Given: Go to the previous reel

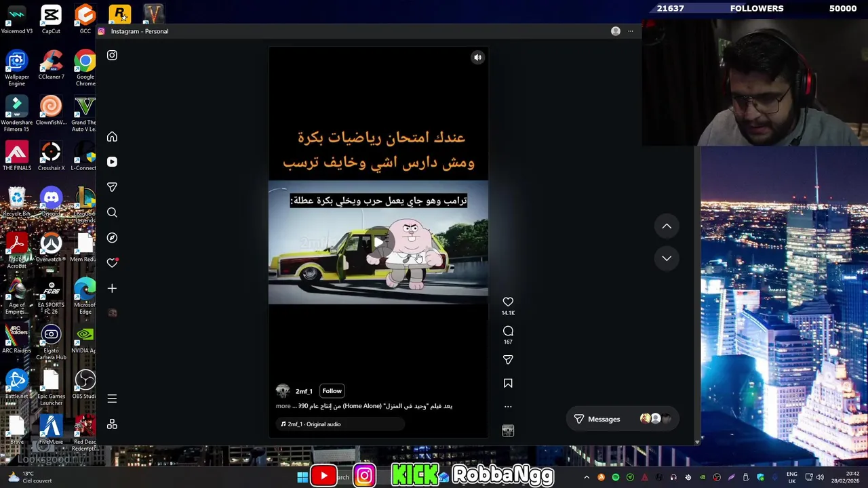Looking at the screenshot, I should click(x=667, y=226).
